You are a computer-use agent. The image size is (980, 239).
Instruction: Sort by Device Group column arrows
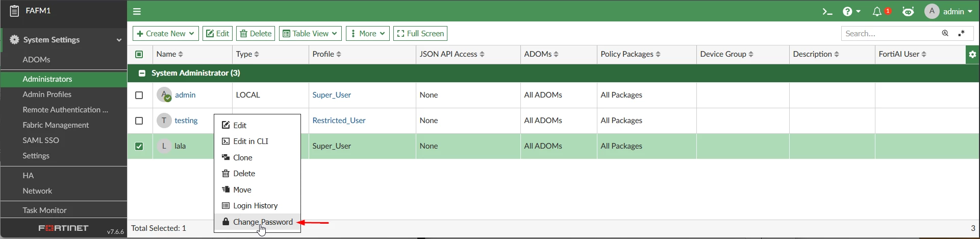point(751,54)
